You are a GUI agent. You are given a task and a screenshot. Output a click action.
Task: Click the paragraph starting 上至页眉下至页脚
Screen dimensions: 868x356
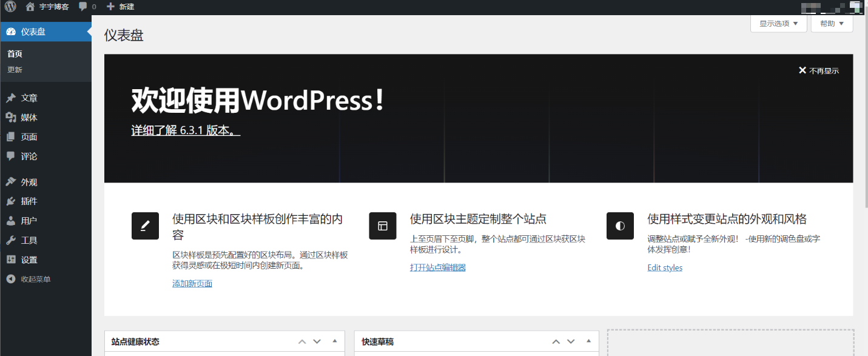point(498,244)
